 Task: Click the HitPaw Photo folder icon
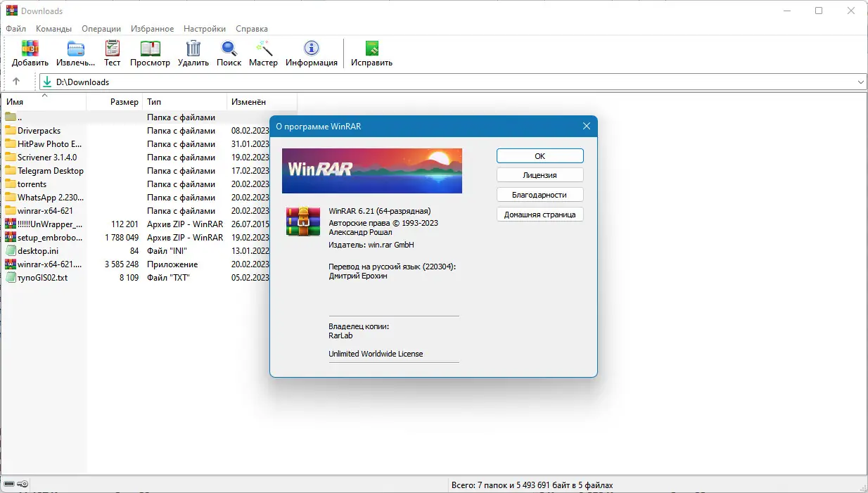click(11, 144)
